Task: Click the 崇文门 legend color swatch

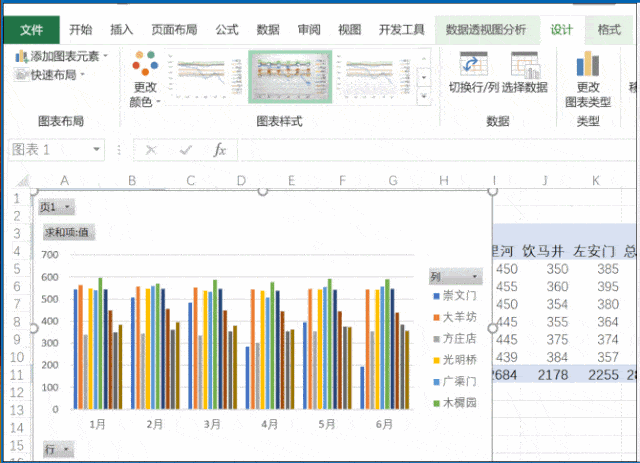Action: click(436, 296)
